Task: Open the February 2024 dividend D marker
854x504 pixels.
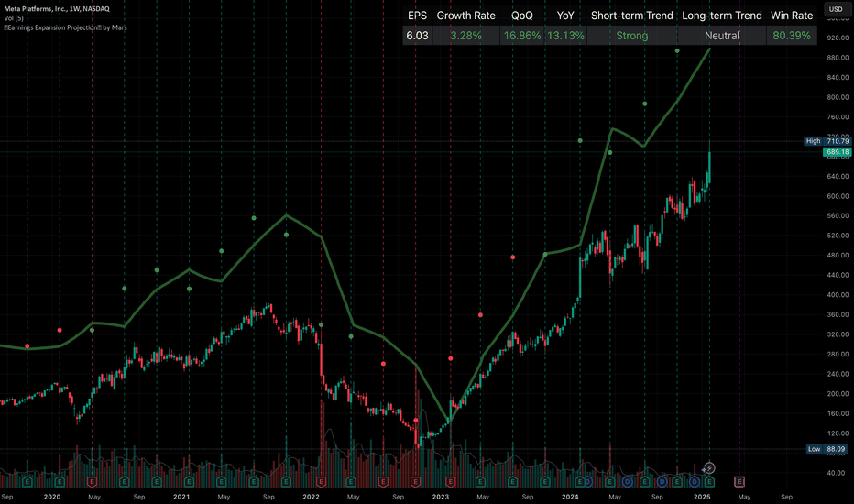Action: point(587,482)
